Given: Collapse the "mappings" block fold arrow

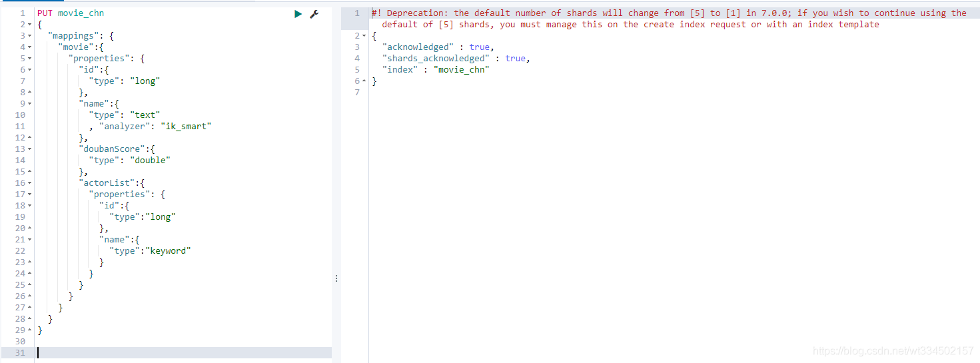Looking at the screenshot, I should pyautogui.click(x=30, y=36).
